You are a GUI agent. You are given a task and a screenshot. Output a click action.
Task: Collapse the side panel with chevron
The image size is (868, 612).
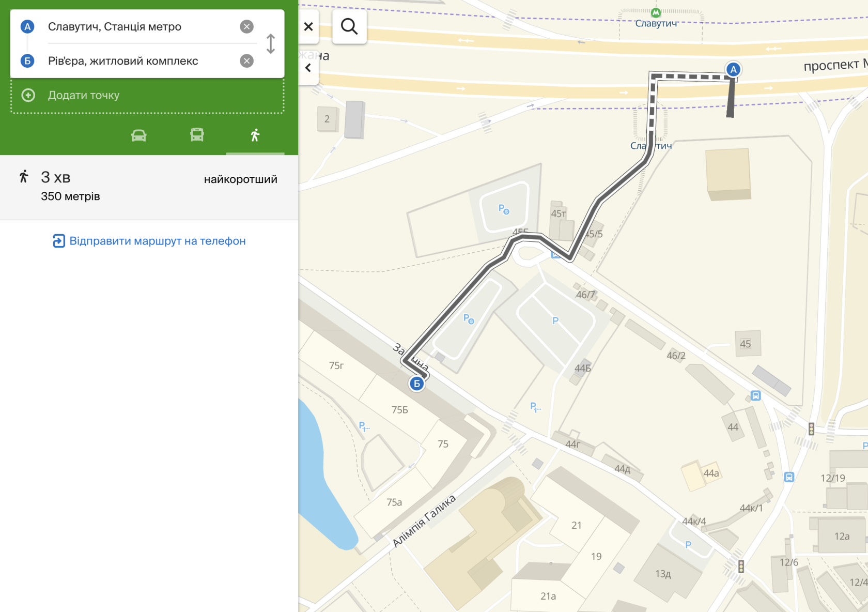tap(308, 68)
